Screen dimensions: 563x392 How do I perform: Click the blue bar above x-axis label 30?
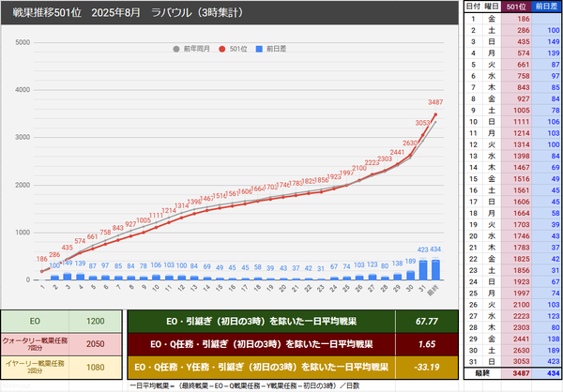point(410,276)
